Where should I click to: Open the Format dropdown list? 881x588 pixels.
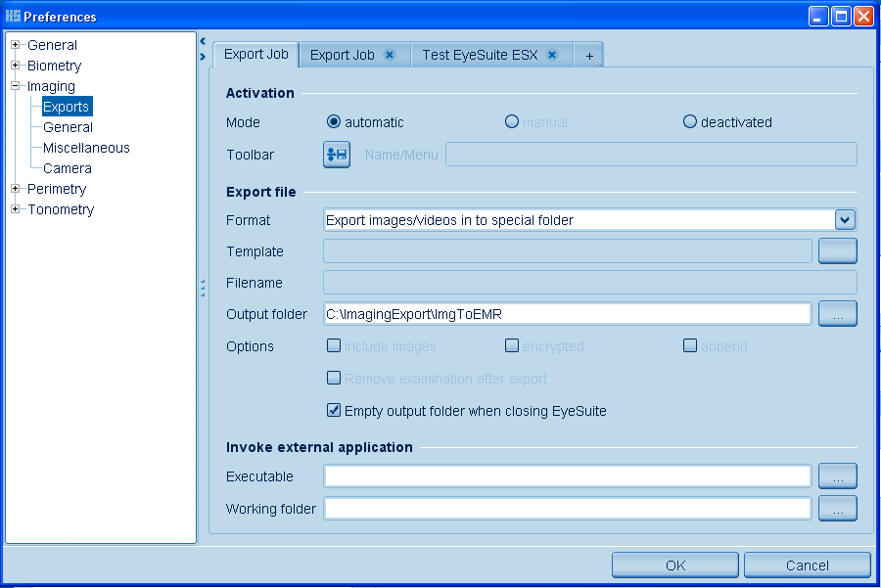pyautogui.click(x=846, y=220)
